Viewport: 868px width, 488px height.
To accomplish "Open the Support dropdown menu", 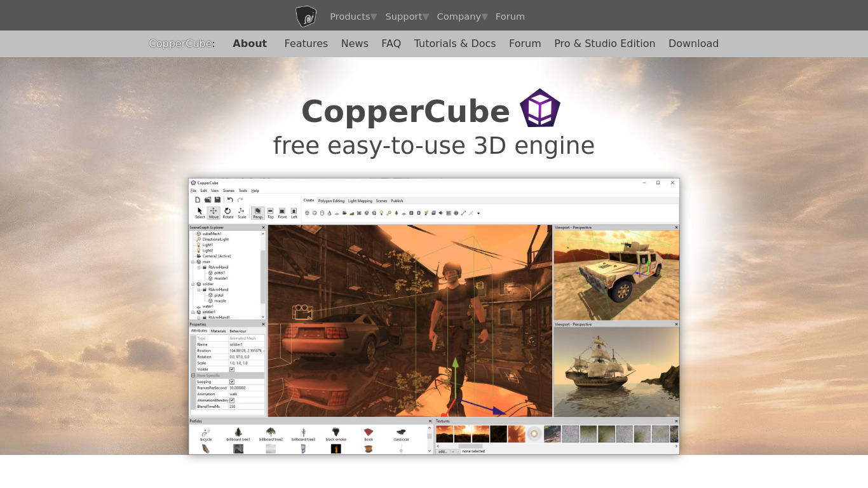I will tap(407, 17).
